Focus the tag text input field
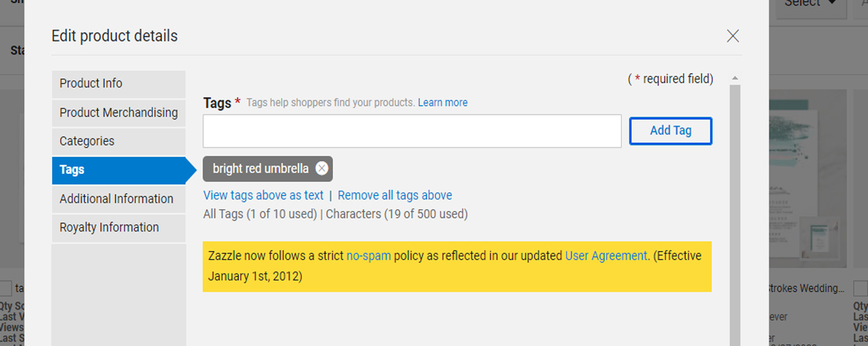Image resolution: width=868 pixels, height=346 pixels. [412, 131]
